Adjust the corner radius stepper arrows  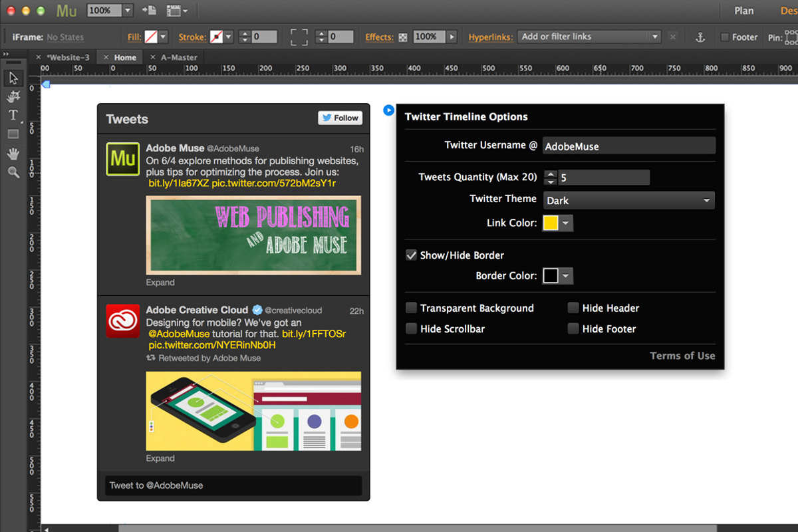tap(321, 37)
